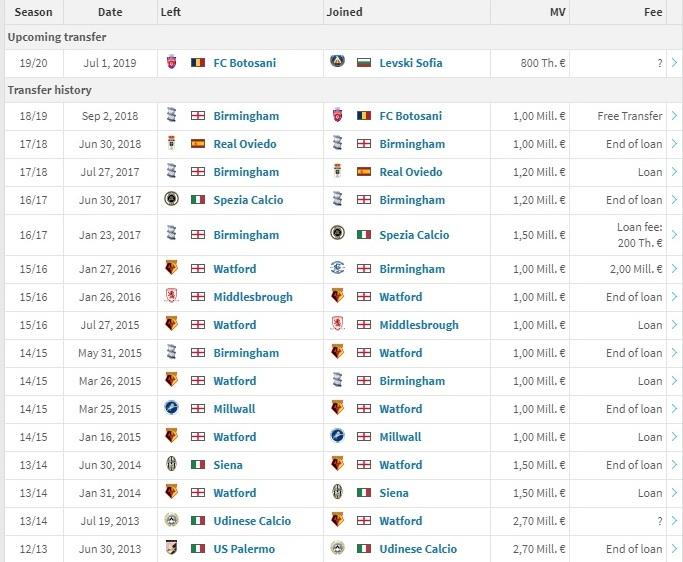Click the MV column header

point(557,12)
